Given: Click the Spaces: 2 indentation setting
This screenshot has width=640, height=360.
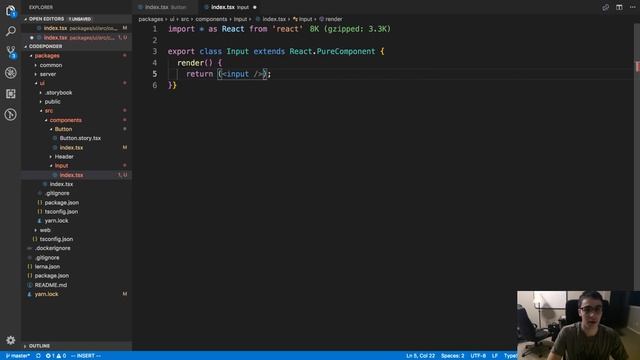Looking at the screenshot, I should click(452, 356).
